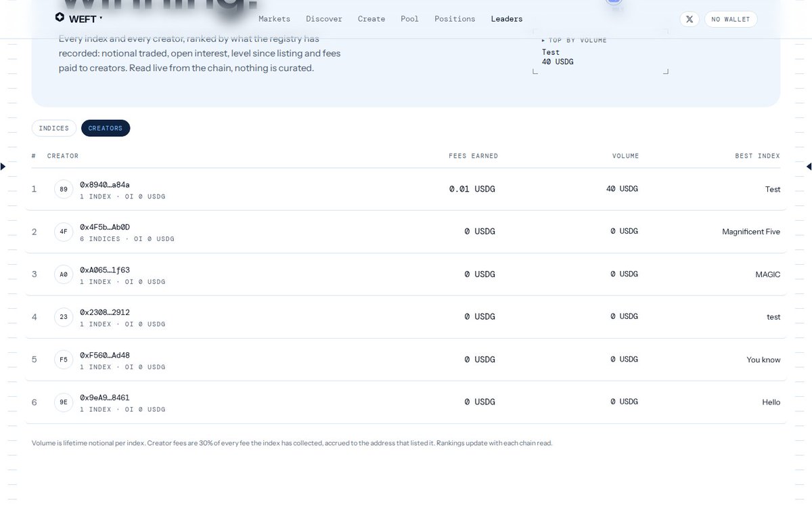Click the FEES EARNED column header
The height and width of the screenshot is (508, 812).
point(473,156)
